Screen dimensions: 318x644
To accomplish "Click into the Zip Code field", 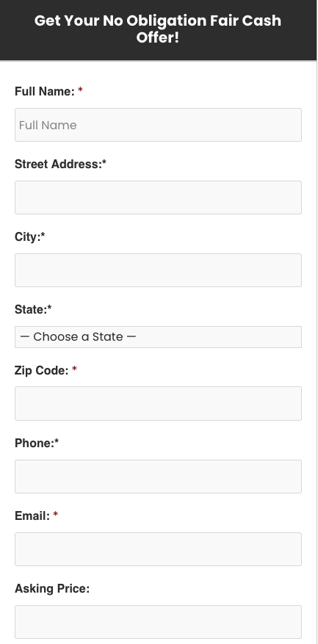I will (158, 403).
